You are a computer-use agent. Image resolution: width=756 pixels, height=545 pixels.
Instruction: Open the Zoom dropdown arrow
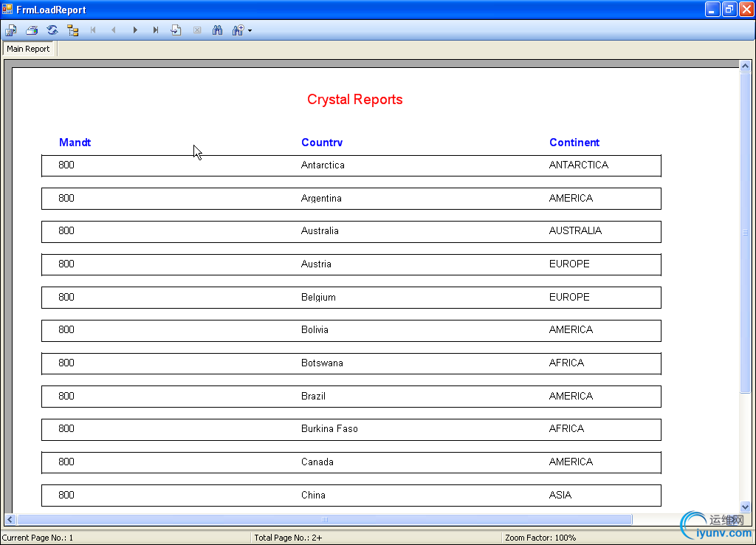[250, 30]
